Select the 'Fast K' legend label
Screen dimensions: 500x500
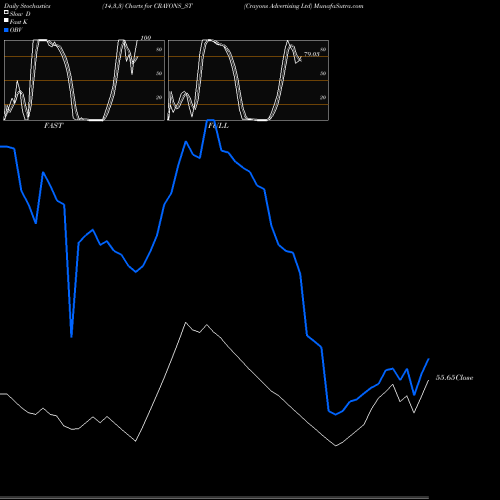[x=19, y=22]
